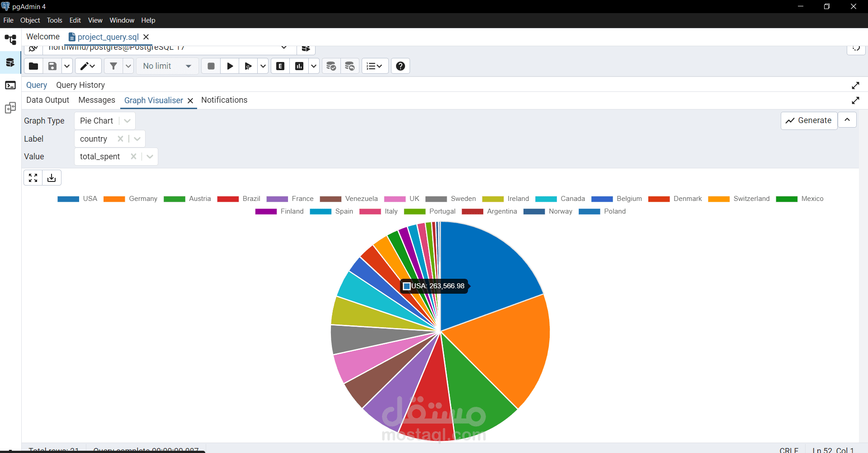Screen dimensions: 868x453
Task: Open the File menu
Action: (x=9, y=20)
